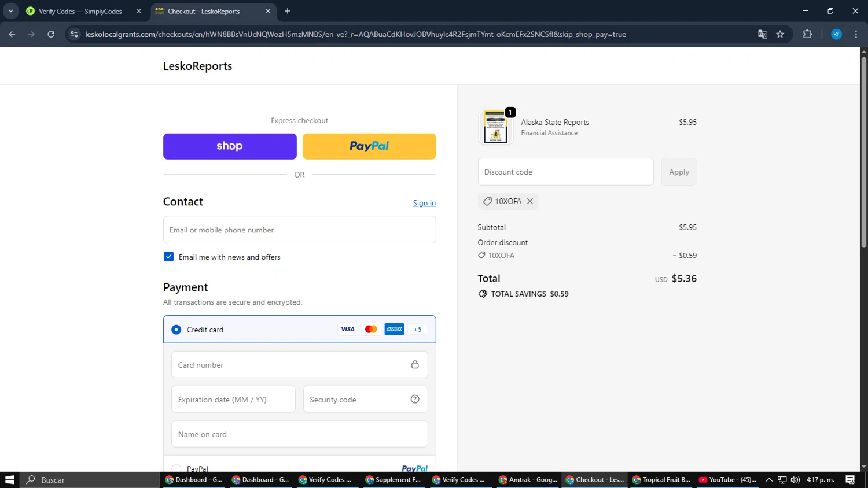
Task: Show hidden system tray icons
Action: (769, 480)
